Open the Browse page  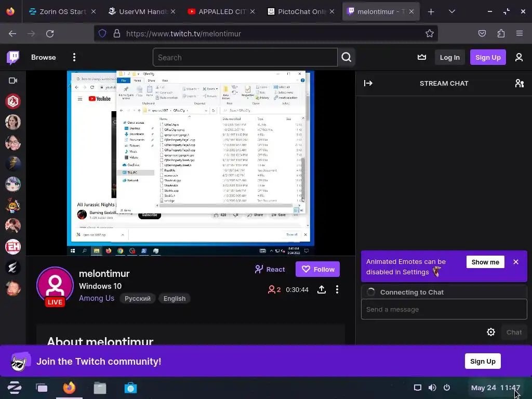tap(44, 57)
